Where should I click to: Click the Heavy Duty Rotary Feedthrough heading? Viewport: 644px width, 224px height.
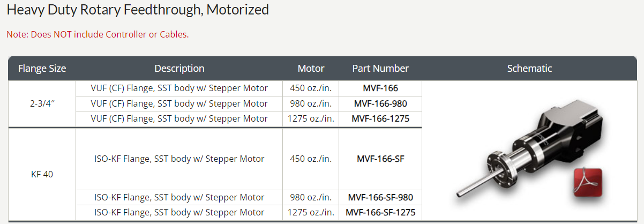(138, 10)
